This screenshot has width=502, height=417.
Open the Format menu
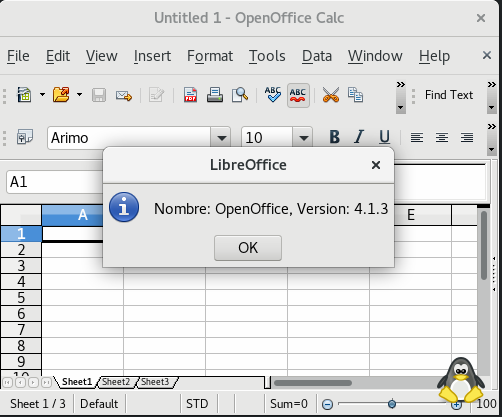(x=210, y=56)
